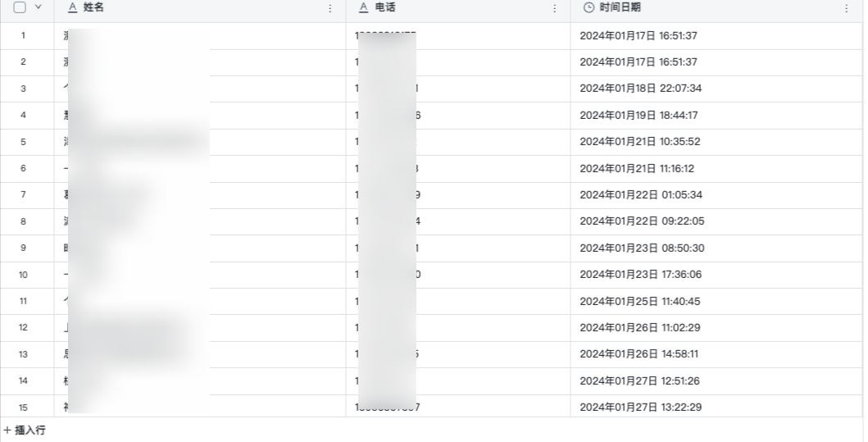
Task: Click row number 10
Action: coord(23,275)
